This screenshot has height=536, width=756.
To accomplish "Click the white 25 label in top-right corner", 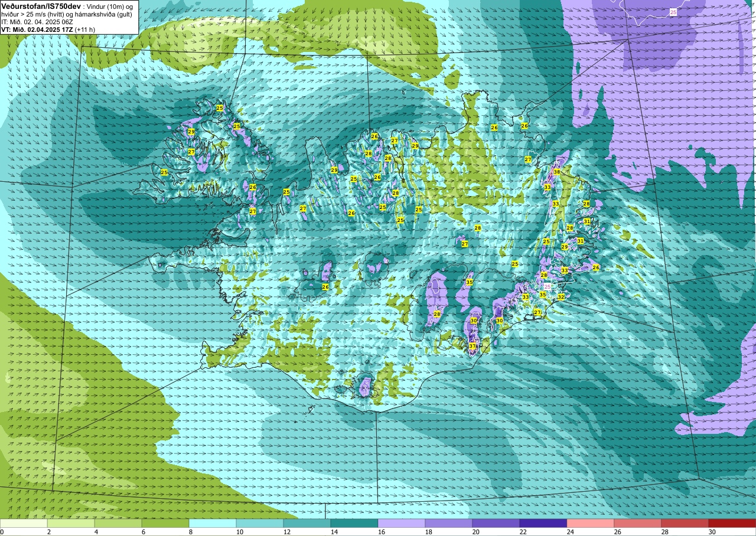I will pyautogui.click(x=673, y=12).
